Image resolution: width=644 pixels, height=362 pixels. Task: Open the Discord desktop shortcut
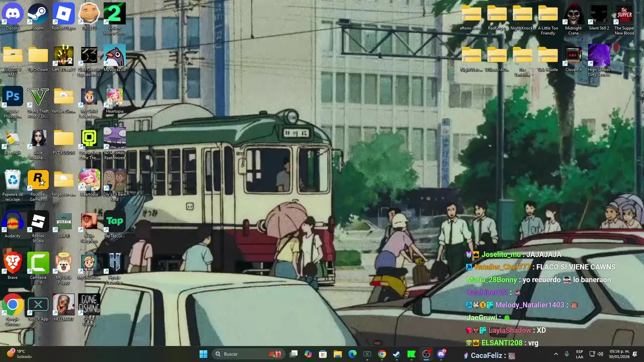tap(13, 18)
